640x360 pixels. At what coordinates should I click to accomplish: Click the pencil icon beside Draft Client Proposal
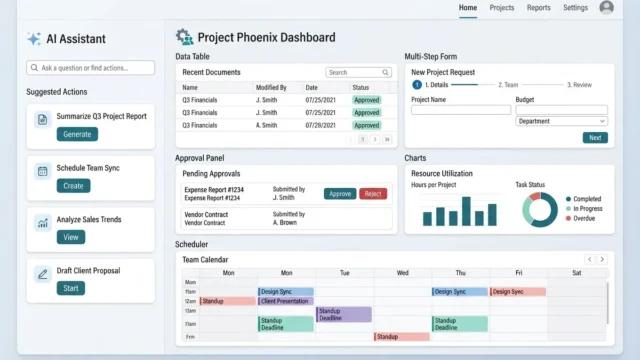pyautogui.click(x=42, y=274)
